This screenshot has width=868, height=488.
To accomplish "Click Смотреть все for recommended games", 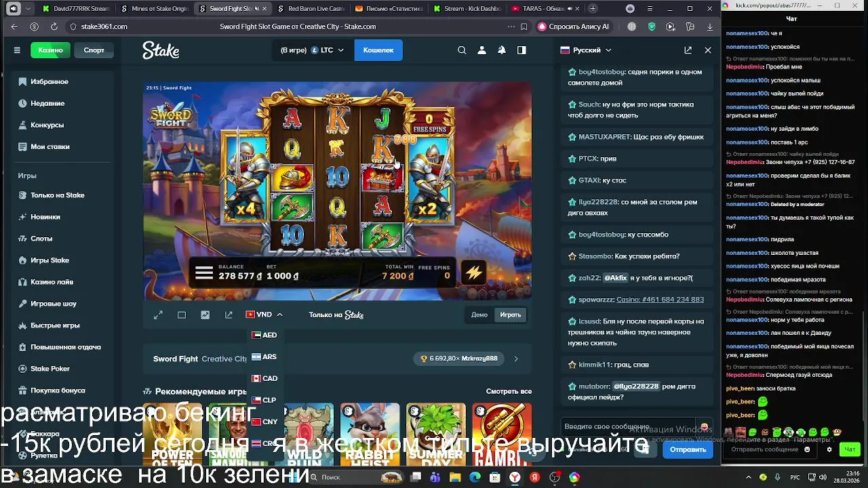I will [x=509, y=391].
